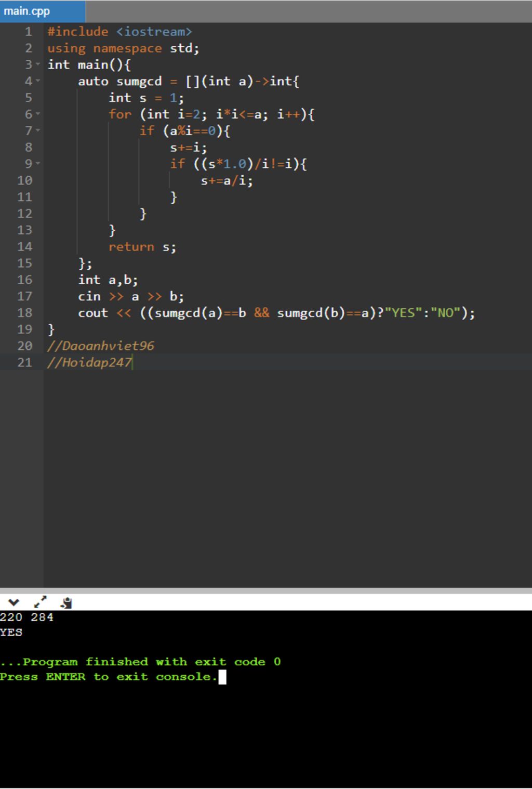Click the console input '220 284'

point(26,617)
